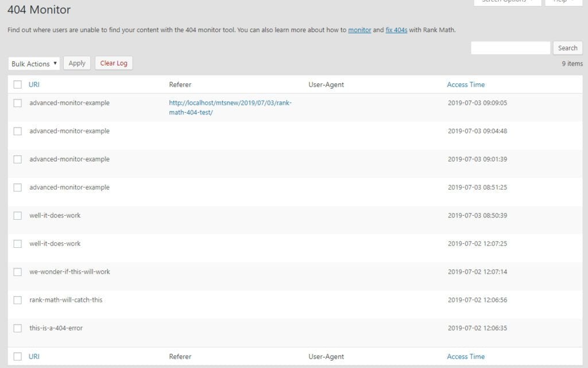
Task: Click the access time 2019-07-03 09:09:05
Action: pos(477,103)
